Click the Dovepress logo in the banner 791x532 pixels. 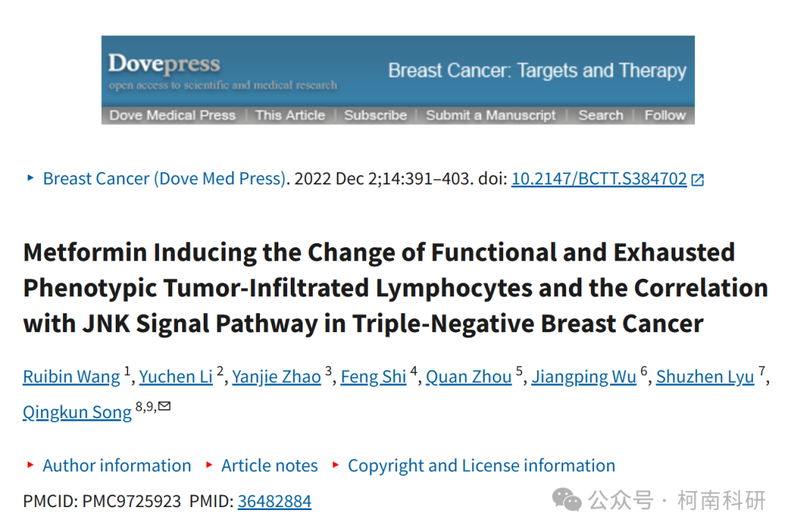coord(165,64)
